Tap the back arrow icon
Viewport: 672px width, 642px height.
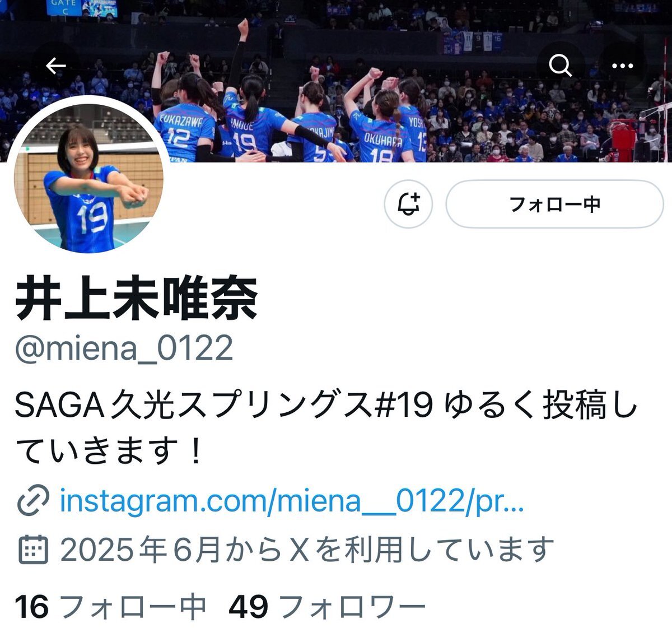[56, 66]
